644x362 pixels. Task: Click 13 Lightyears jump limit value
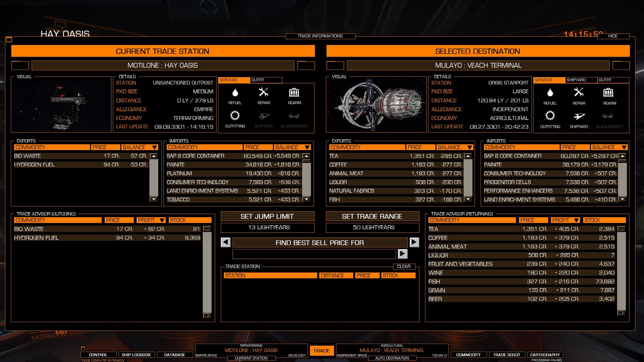pos(267,228)
